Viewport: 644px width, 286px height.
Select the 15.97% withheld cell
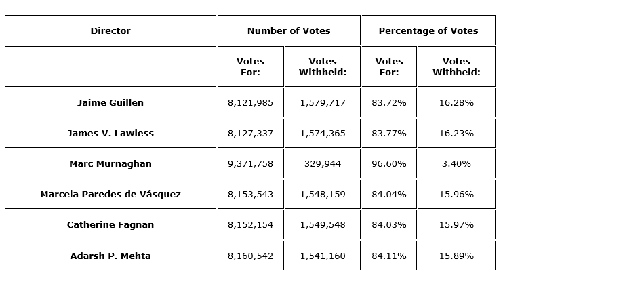(456, 224)
